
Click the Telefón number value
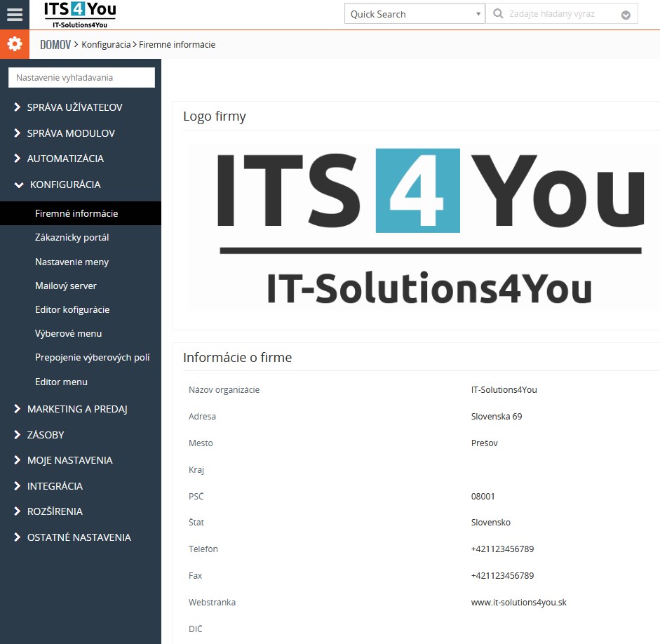[502, 549]
